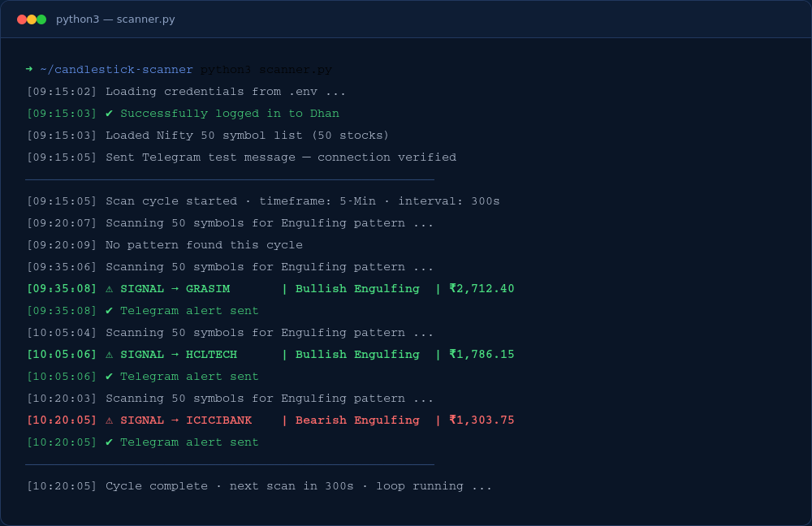Click the 09:35:06 scanning line
The height and width of the screenshot is (526, 812).
(230, 266)
